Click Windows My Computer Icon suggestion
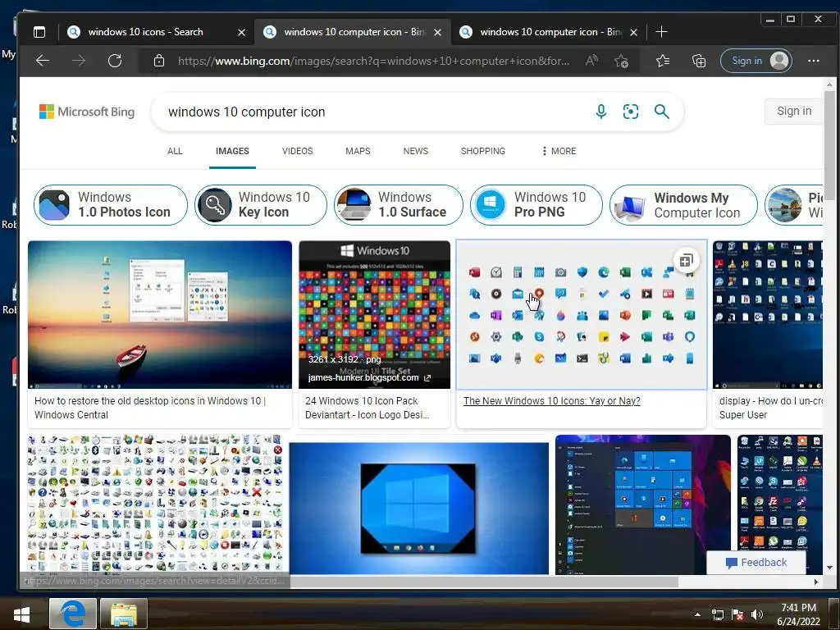Screen dimensions: 840x630 683,204
